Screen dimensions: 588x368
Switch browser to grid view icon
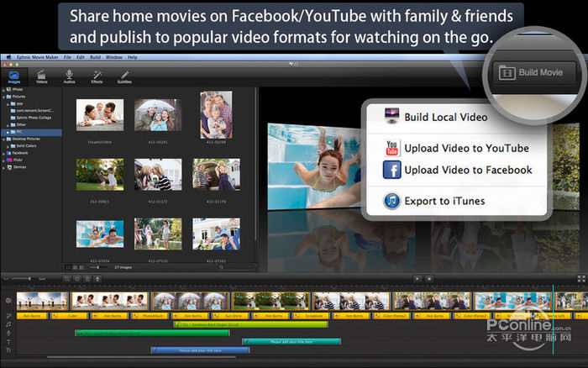(75, 267)
